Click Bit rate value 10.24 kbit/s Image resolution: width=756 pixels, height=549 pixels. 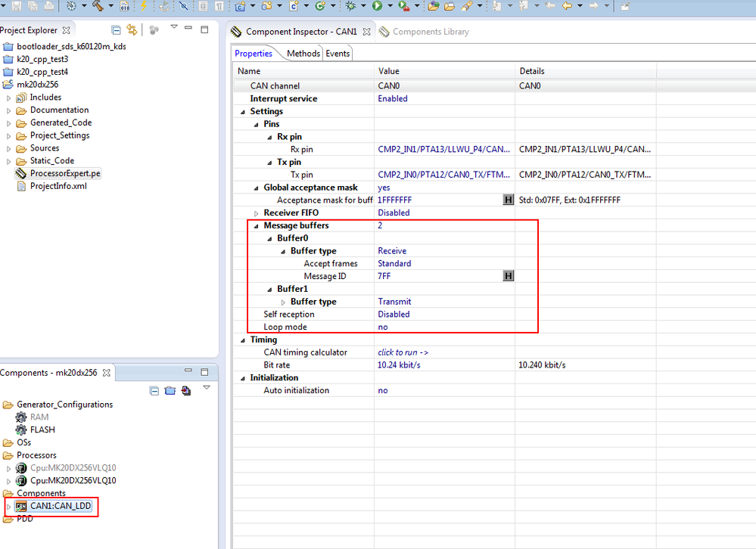(x=399, y=365)
